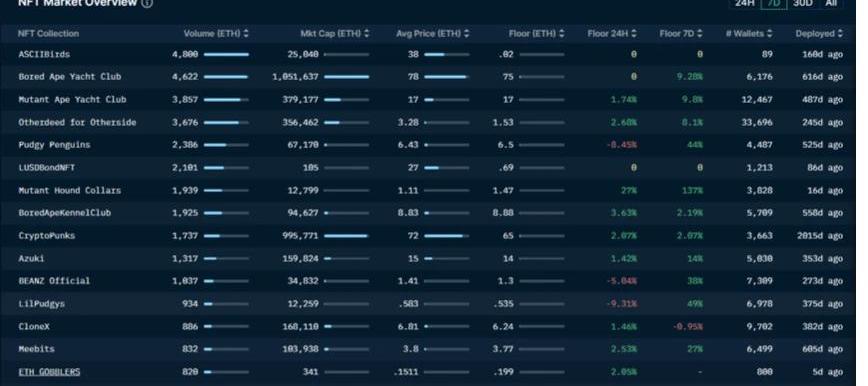Sort by Deployed arrow icon

pyautogui.click(x=840, y=34)
